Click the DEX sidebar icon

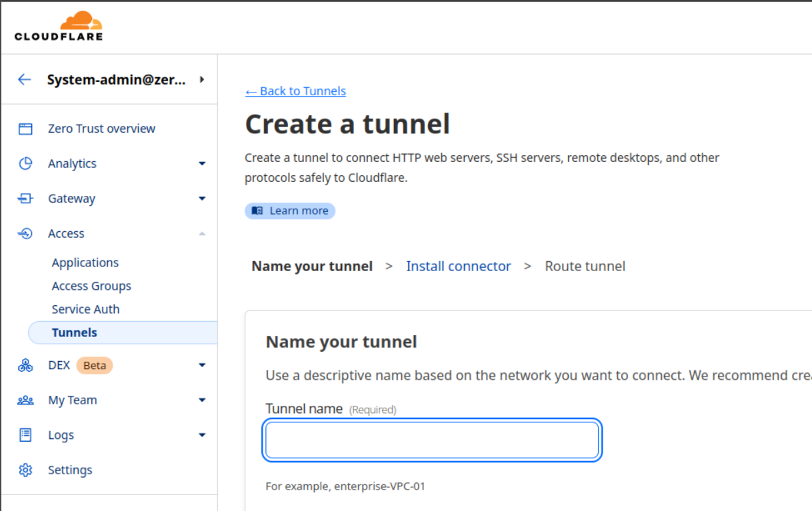(x=25, y=365)
